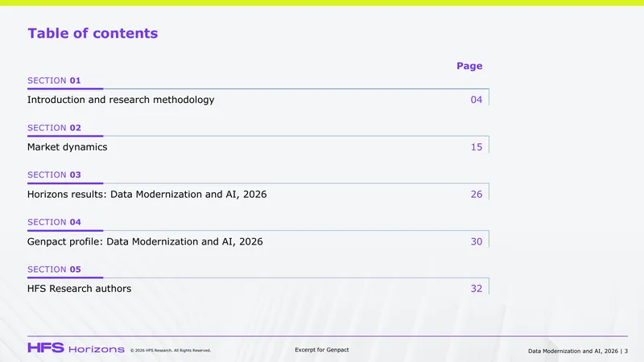644x362 pixels.
Task: Open the 'HFS Research authors' entry
Action: tap(79, 289)
